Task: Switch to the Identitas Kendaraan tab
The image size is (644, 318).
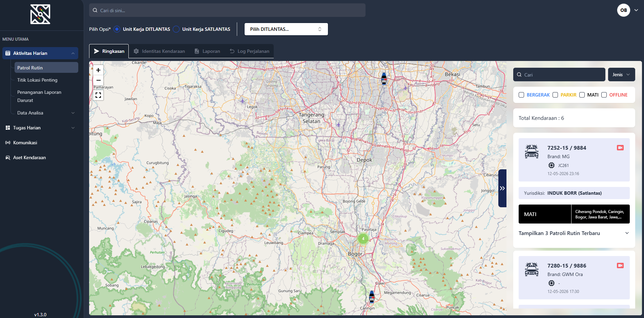Action: point(159,51)
